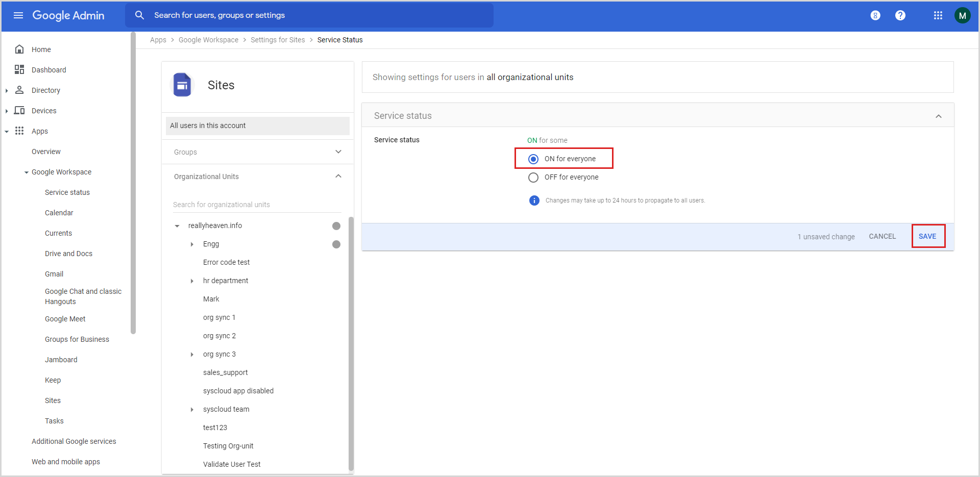The width and height of the screenshot is (980, 477).
Task: Select the Mark organizational unit
Action: click(x=211, y=299)
